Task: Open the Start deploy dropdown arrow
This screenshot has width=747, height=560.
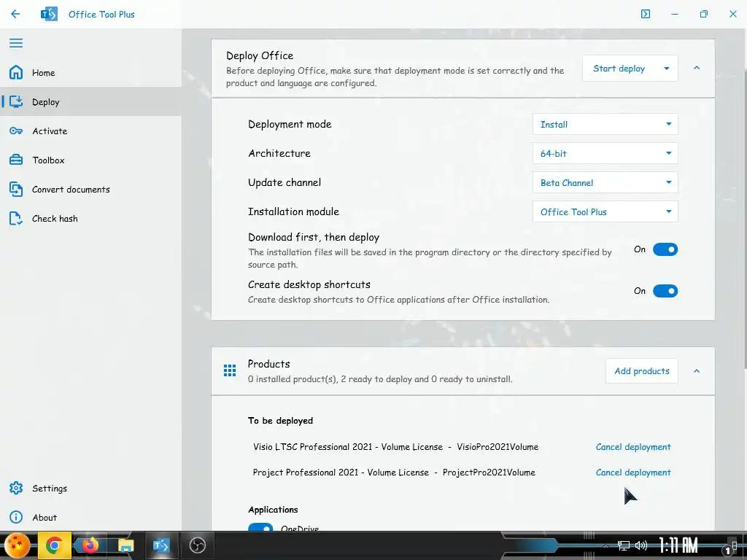Action: pyautogui.click(x=667, y=69)
